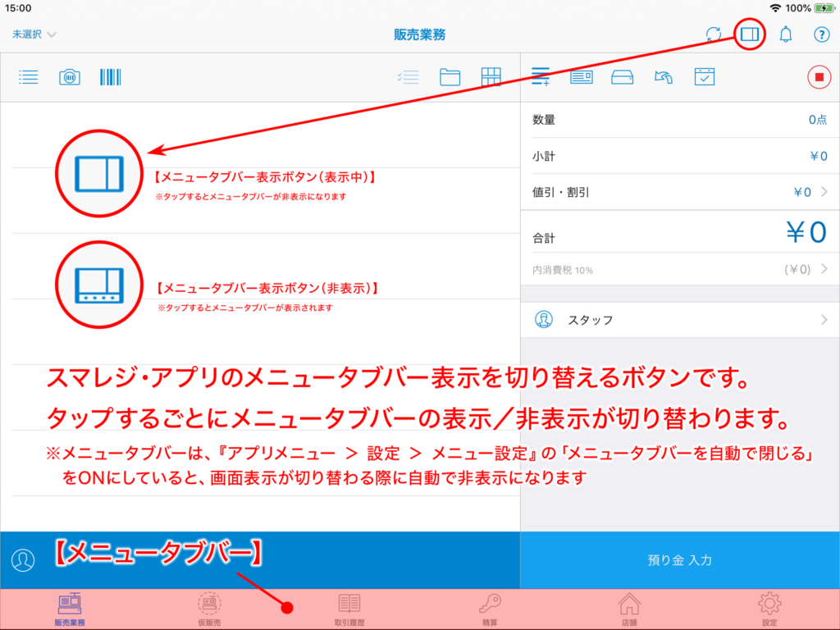The width and height of the screenshot is (840, 630).
Task: Show product list view icon
Action: (x=29, y=77)
